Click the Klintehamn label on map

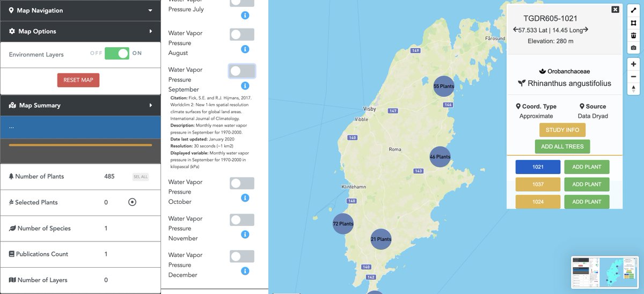pyautogui.click(x=354, y=187)
